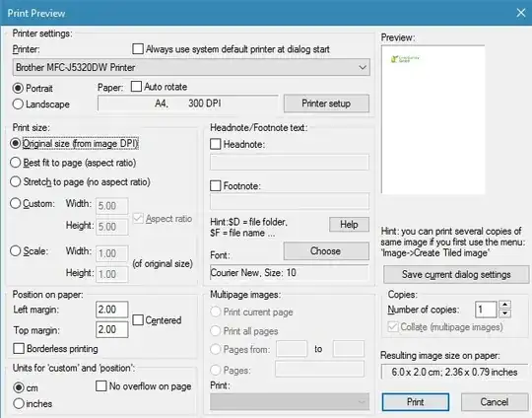
Task: Click the Courier New font field
Action: click(290, 273)
